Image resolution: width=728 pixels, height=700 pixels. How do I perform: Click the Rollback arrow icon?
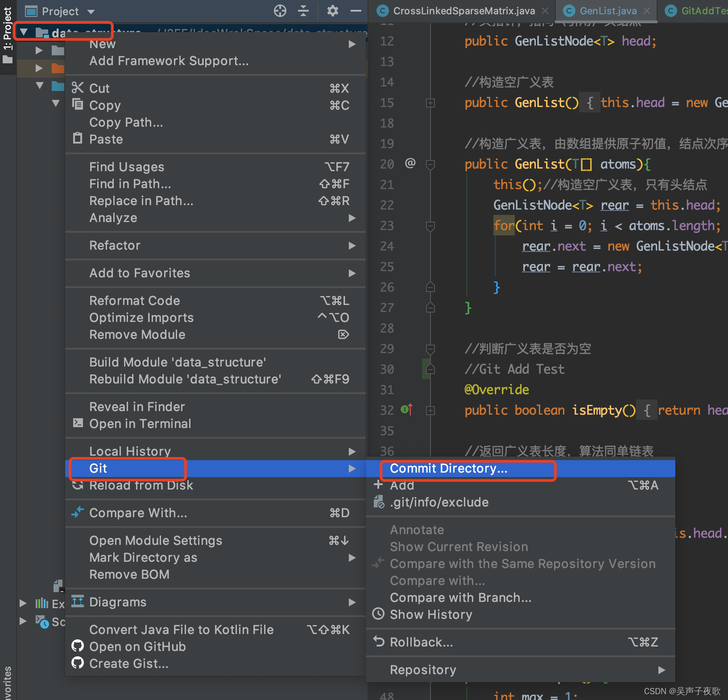click(x=378, y=642)
